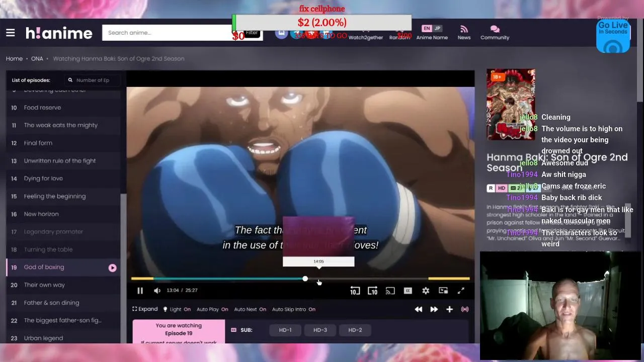Enable picture-in-picture mode
644x362 pixels.
coord(443,291)
